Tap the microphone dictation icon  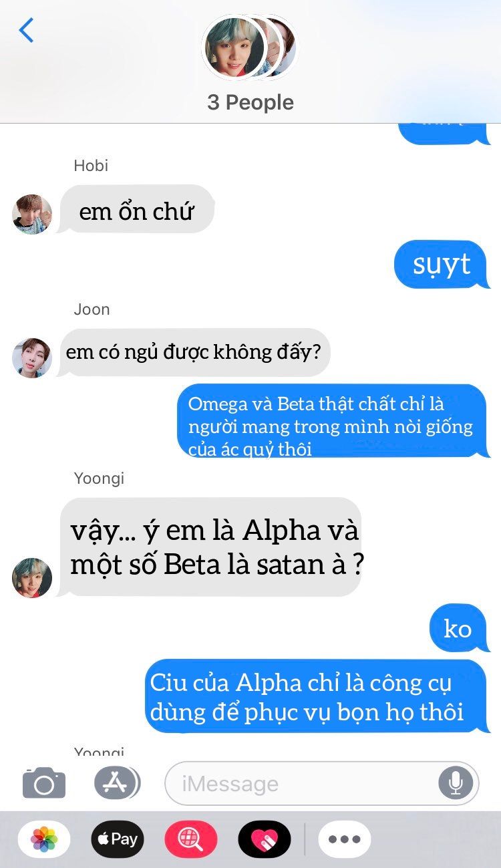tap(456, 782)
